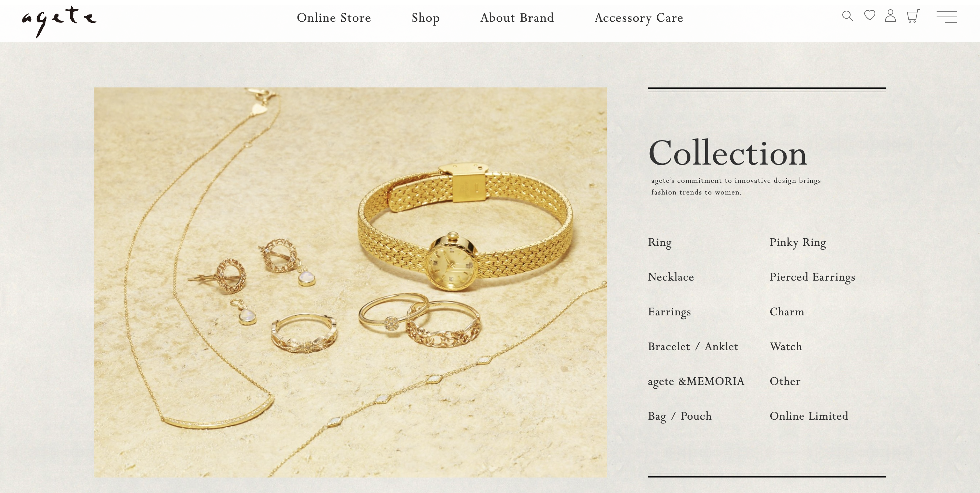View the shopping cart icon
This screenshot has width=980, height=493.
click(x=913, y=16)
